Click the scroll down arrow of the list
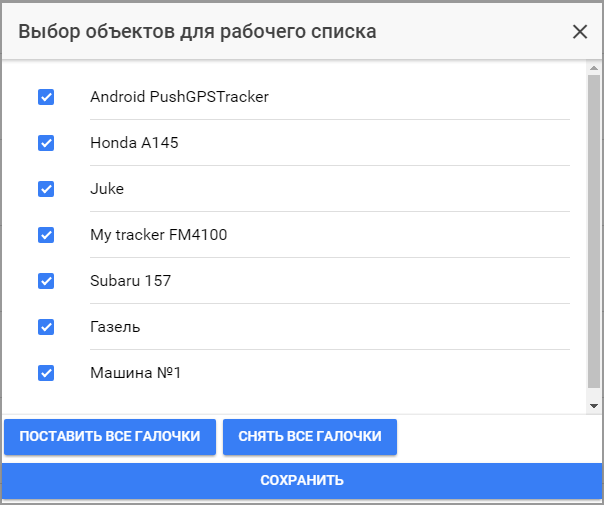Image resolution: width=604 pixels, height=505 pixels. point(594,406)
